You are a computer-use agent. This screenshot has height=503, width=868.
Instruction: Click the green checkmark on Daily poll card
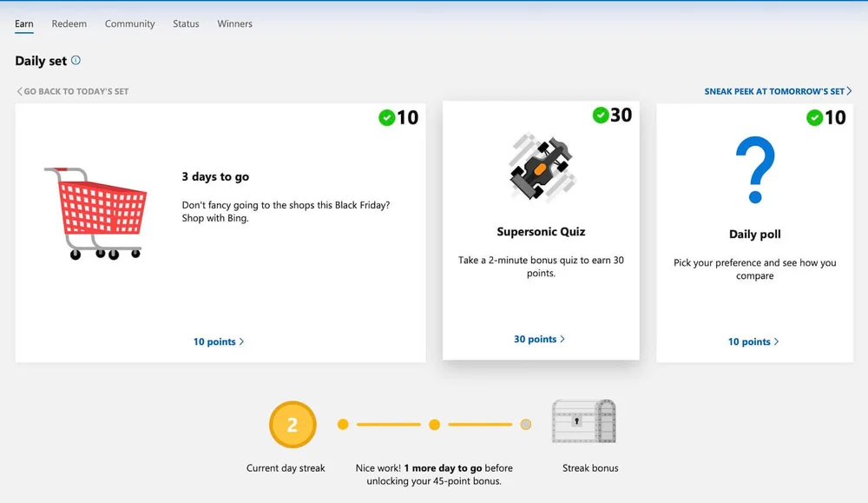(814, 117)
